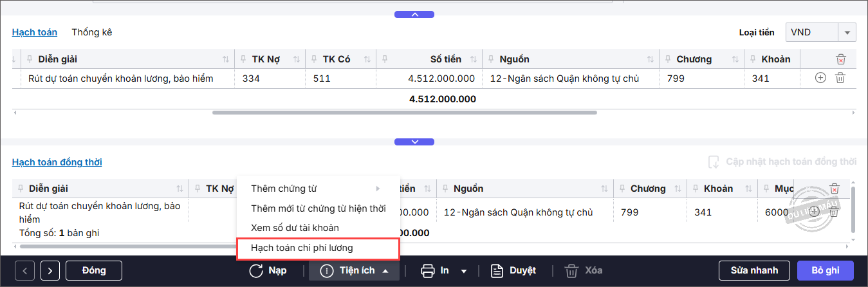868x287 pixels.
Task: Click the In print button
Action: point(436,271)
